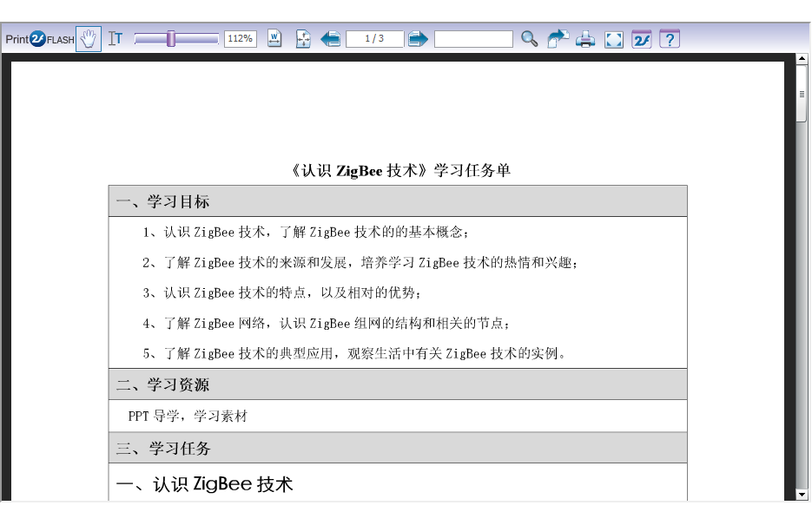The image size is (812, 512).
Task: Select the hand pan tool
Action: click(89, 39)
